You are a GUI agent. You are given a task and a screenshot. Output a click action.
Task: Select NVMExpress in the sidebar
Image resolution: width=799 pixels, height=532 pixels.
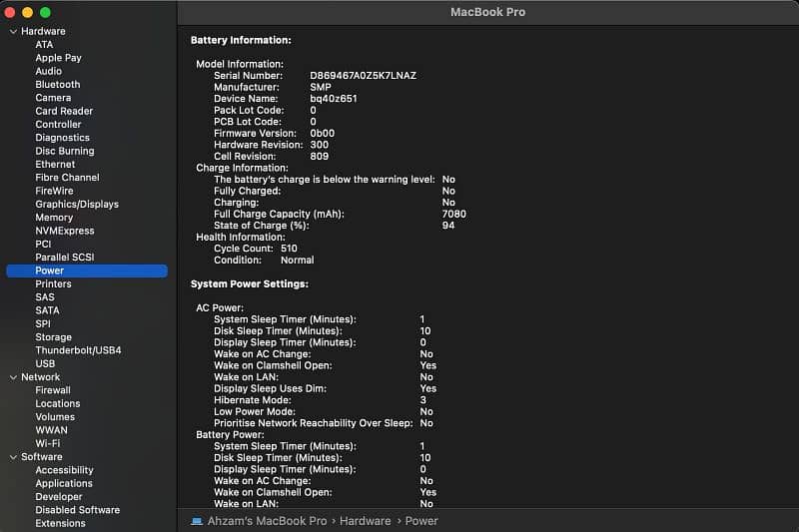64,231
